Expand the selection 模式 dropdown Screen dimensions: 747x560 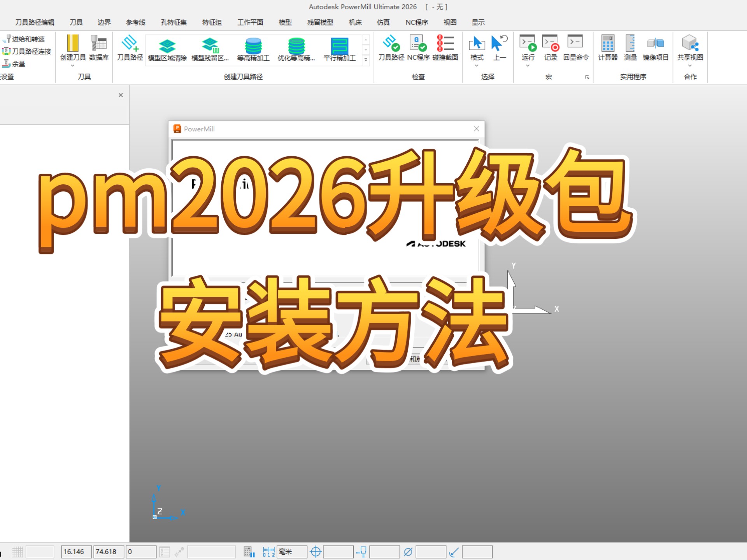tap(477, 66)
